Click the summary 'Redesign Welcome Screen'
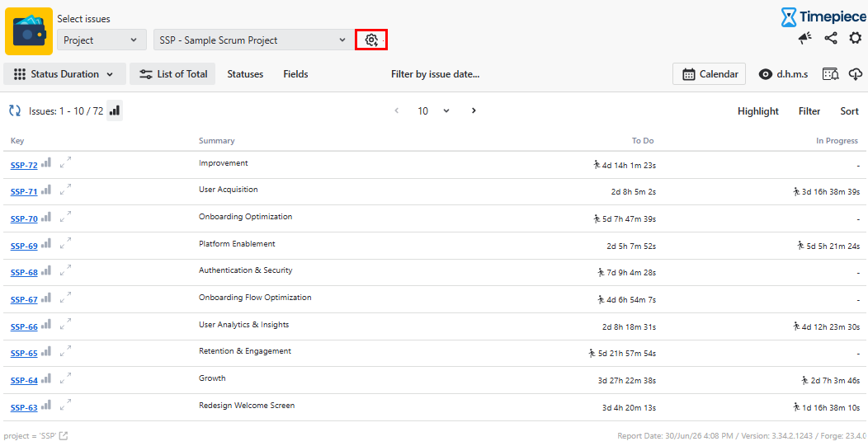The width and height of the screenshot is (868, 446). [x=247, y=405]
